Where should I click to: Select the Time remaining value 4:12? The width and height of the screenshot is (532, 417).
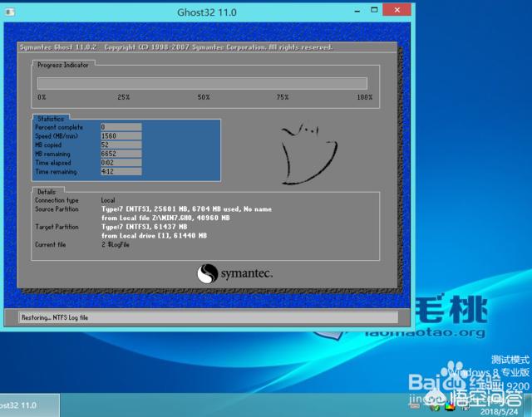[x=121, y=172]
